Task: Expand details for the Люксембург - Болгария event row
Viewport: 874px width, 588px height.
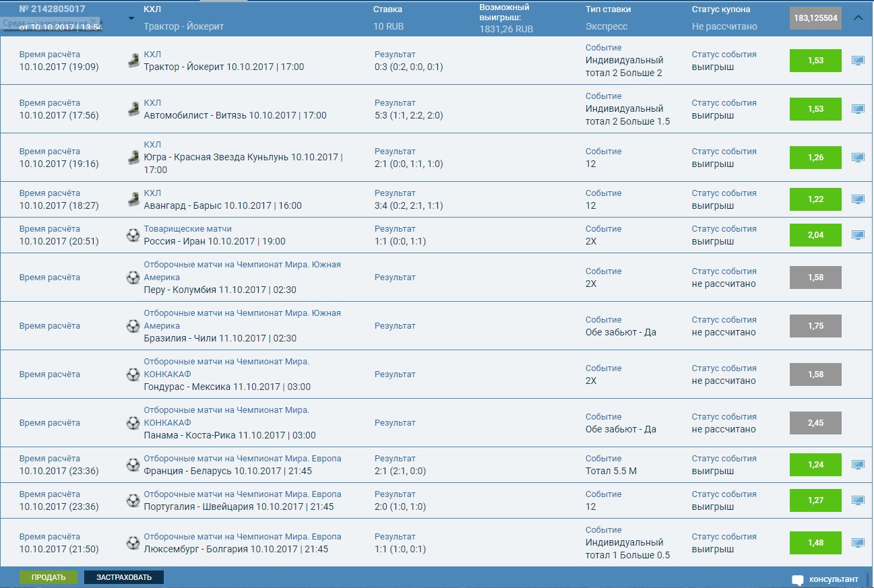Action: tap(857, 542)
